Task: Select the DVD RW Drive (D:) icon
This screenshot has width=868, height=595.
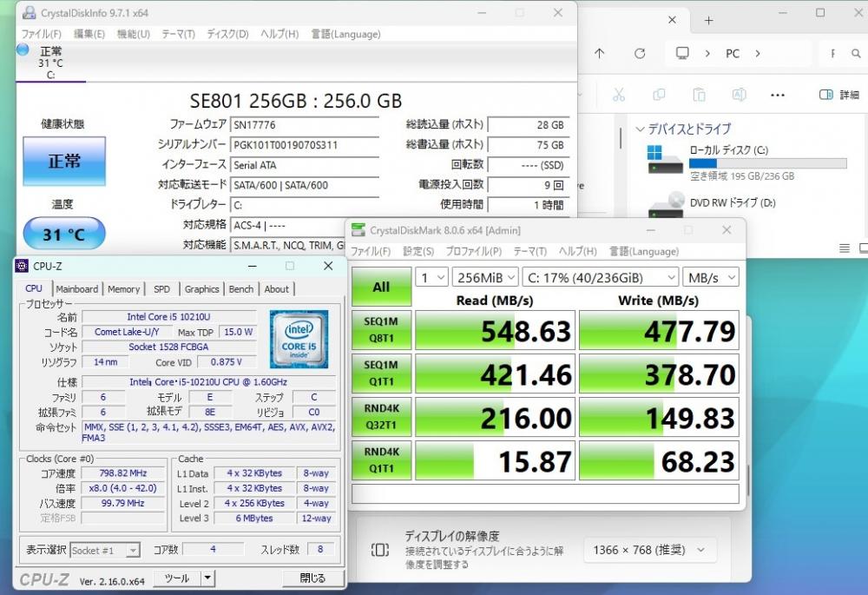Action: click(666, 205)
